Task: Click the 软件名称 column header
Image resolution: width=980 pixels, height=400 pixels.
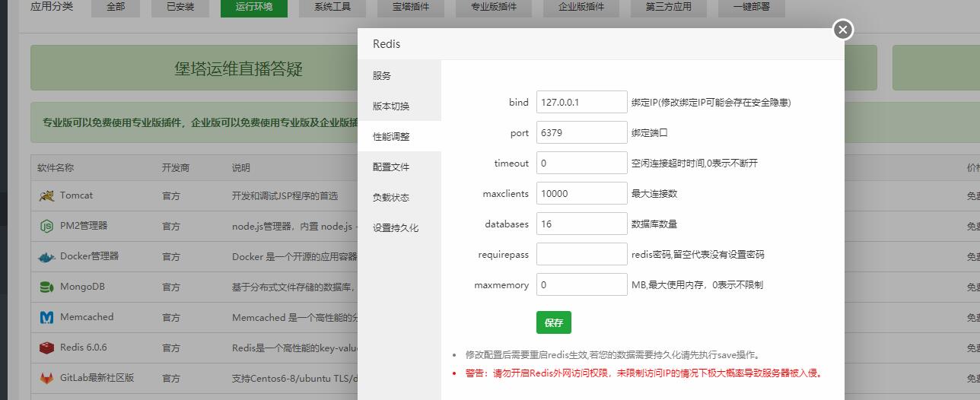Action: 56,167
